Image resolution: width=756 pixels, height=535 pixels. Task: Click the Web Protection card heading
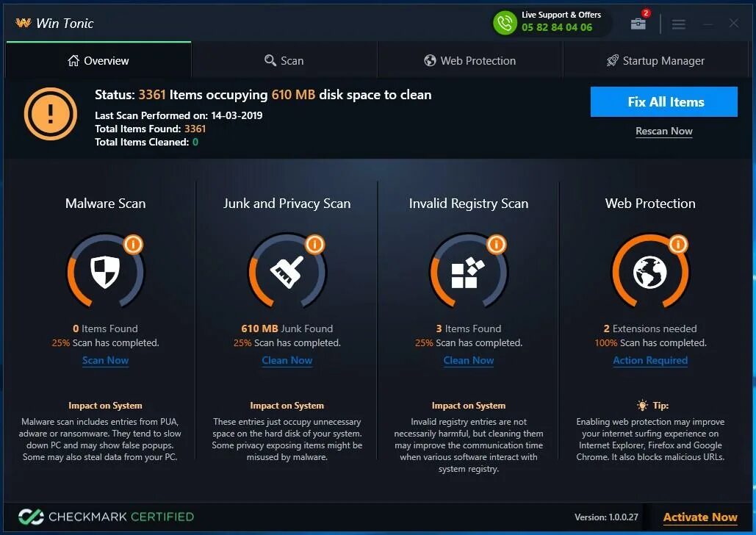coord(650,204)
